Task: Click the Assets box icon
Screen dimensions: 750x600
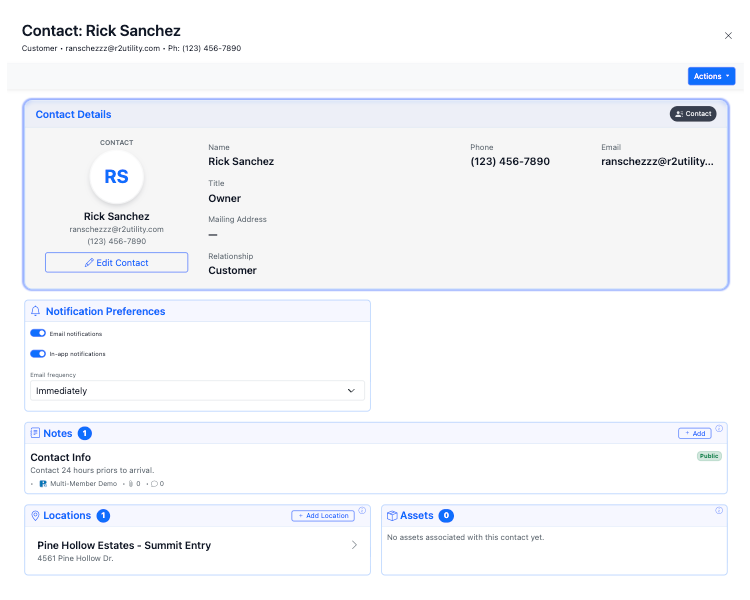Action: click(x=392, y=516)
